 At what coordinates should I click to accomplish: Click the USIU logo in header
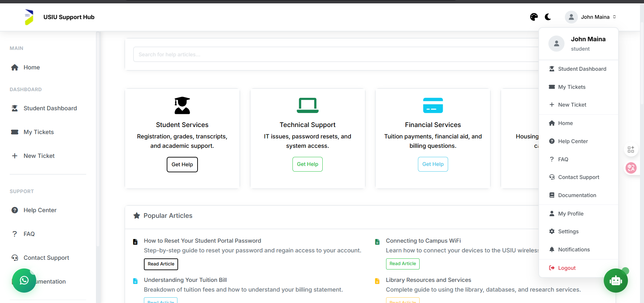[x=29, y=17]
